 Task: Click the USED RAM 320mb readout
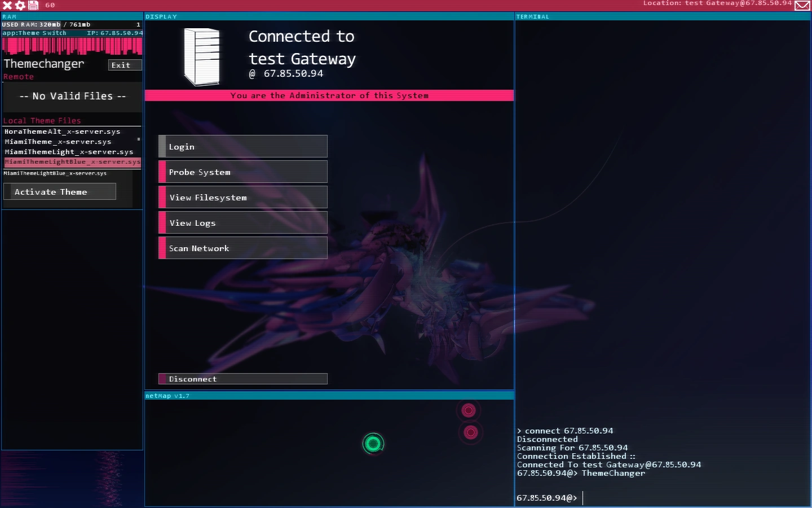point(31,25)
